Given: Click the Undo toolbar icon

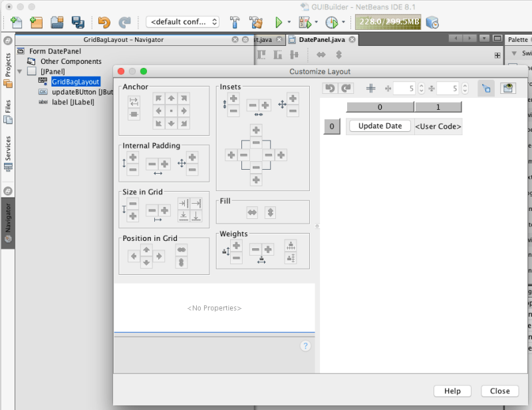Looking at the screenshot, I should click(105, 21).
